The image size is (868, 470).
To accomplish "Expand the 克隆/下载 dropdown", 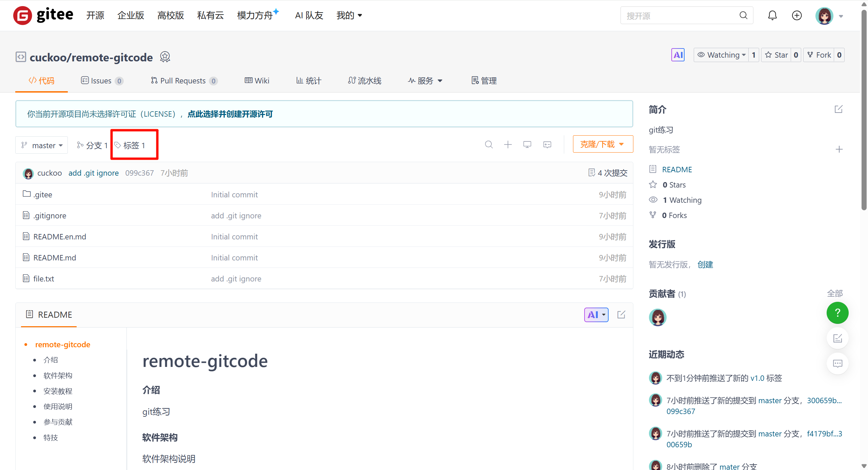I will click(602, 144).
